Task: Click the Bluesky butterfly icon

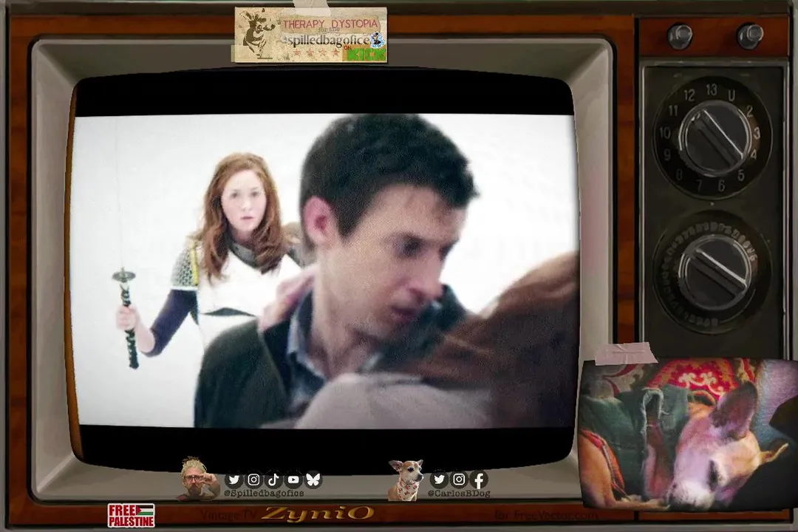Action: pyautogui.click(x=313, y=480)
